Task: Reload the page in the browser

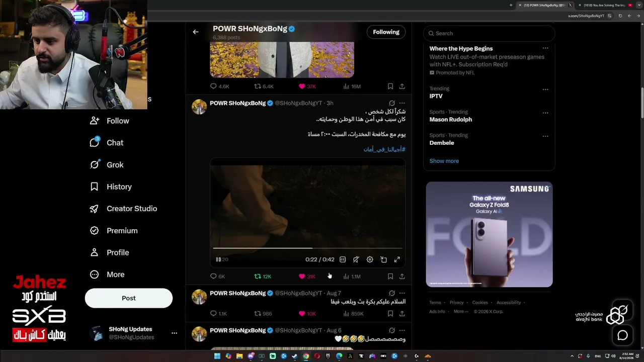Action: (620, 16)
